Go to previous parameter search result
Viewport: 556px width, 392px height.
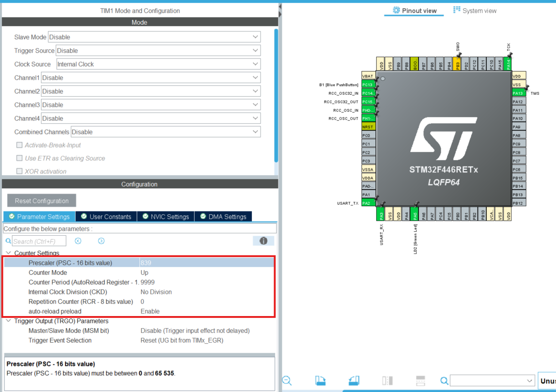click(x=78, y=241)
